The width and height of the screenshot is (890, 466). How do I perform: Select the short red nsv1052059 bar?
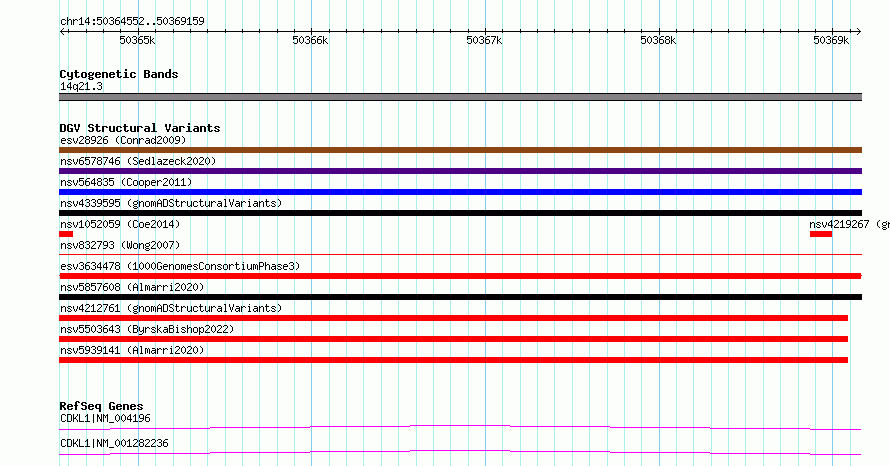click(x=66, y=234)
